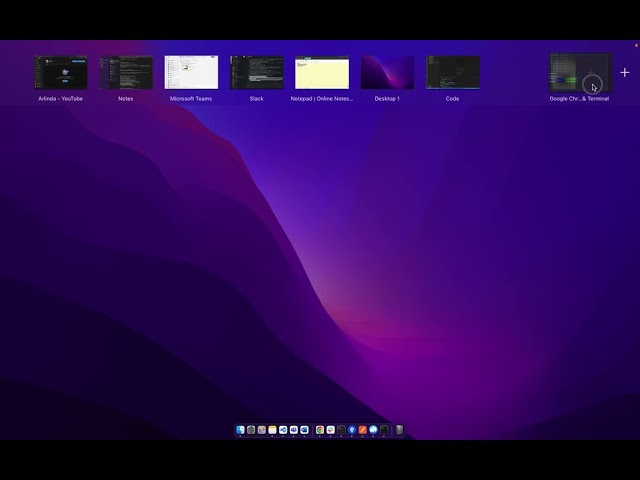This screenshot has height=480, width=640.
Task: Open Launchpad from the Dock
Action: click(x=262, y=430)
